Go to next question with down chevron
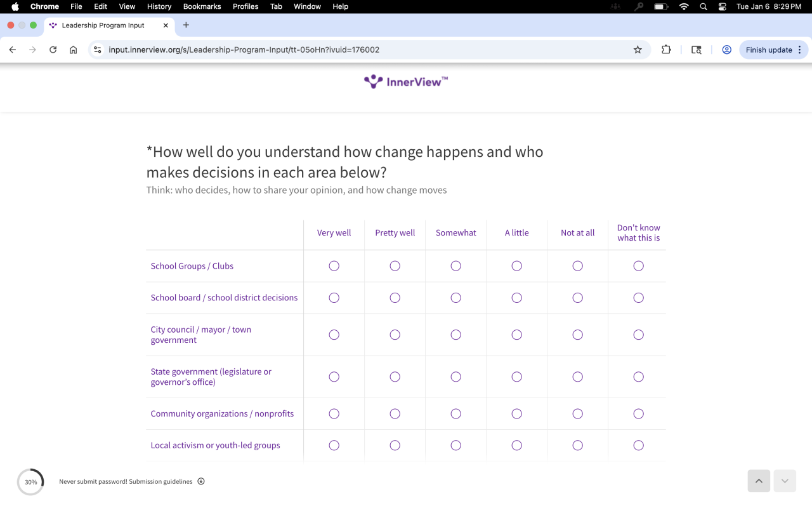Viewport: 812px width, 508px height. coord(785,481)
